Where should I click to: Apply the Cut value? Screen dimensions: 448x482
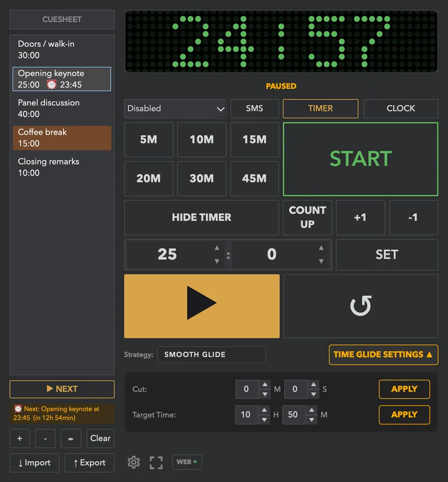(404, 389)
